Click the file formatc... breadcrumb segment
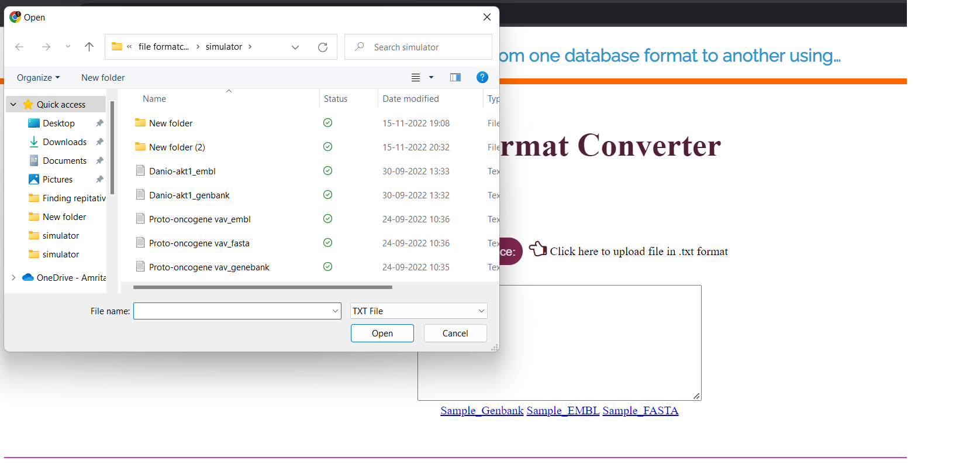The height and width of the screenshot is (471, 980). click(x=164, y=47)
